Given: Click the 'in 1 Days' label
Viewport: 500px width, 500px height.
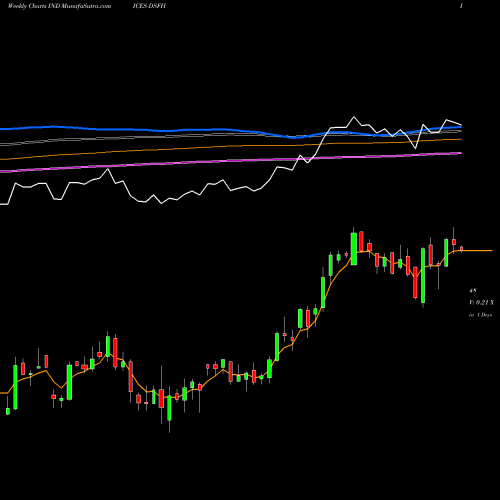Looking at the screenshot, I should 480,315.
